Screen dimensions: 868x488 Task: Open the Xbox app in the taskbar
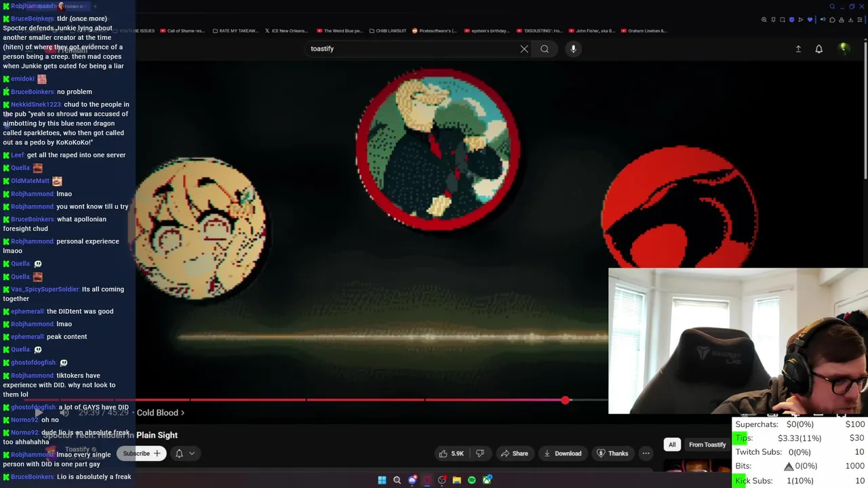coord(487,481)
